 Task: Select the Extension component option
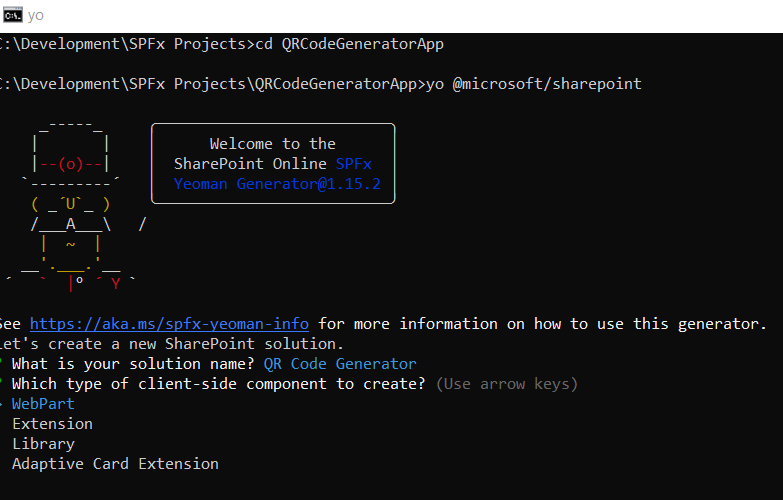point(52,424)
